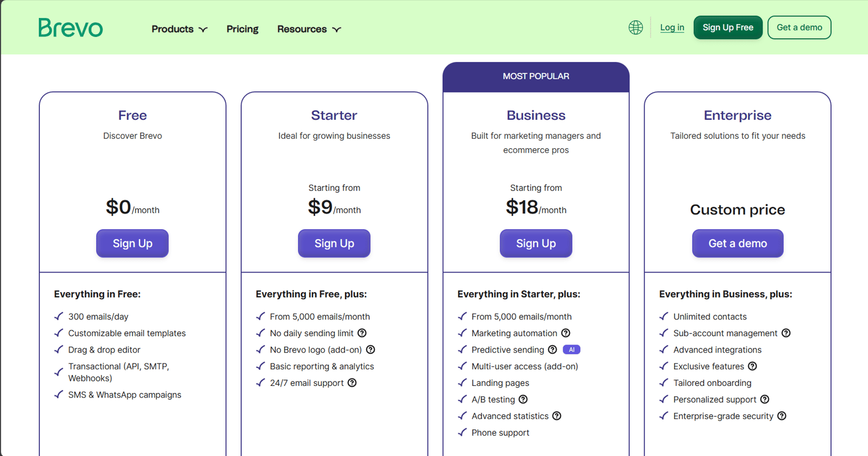The width and height of the screenshot is (868, 456).
Task: Click the Brevo logo
Action: point(71,27)
